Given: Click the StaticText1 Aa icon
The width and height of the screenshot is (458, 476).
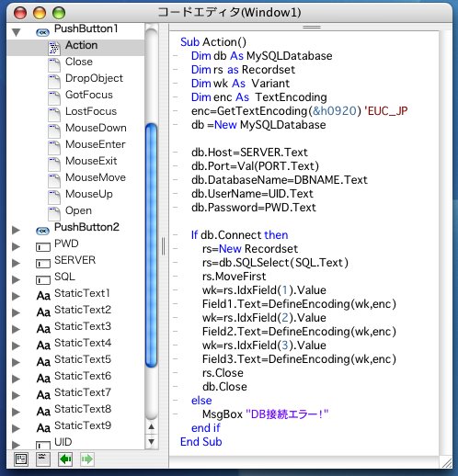Looking at the screenshot, I should pyautogui.click(x=43, y=296).
